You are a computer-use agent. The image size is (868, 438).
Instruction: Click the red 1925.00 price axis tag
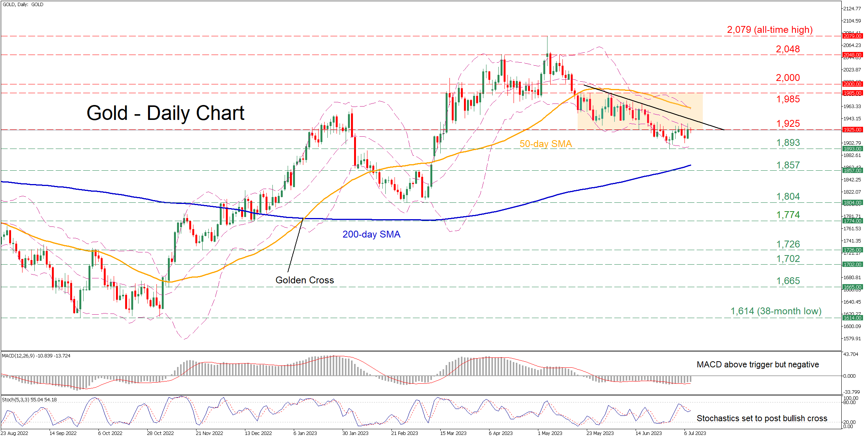coord(852,130)
